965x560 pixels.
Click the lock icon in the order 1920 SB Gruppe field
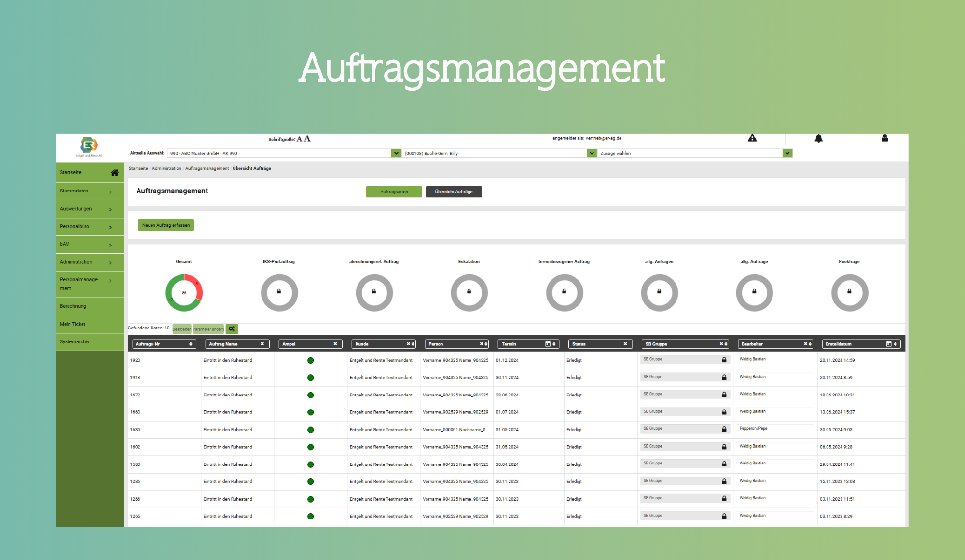point(724,360)
